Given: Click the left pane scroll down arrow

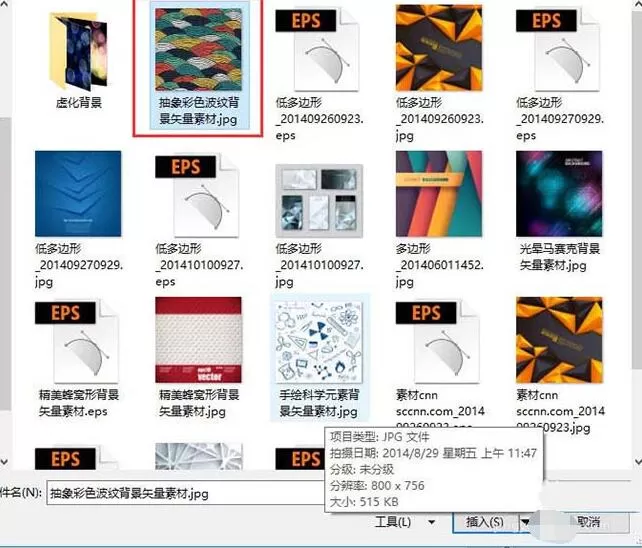Looking at the screenshot, I should click(x=4, y=462).
